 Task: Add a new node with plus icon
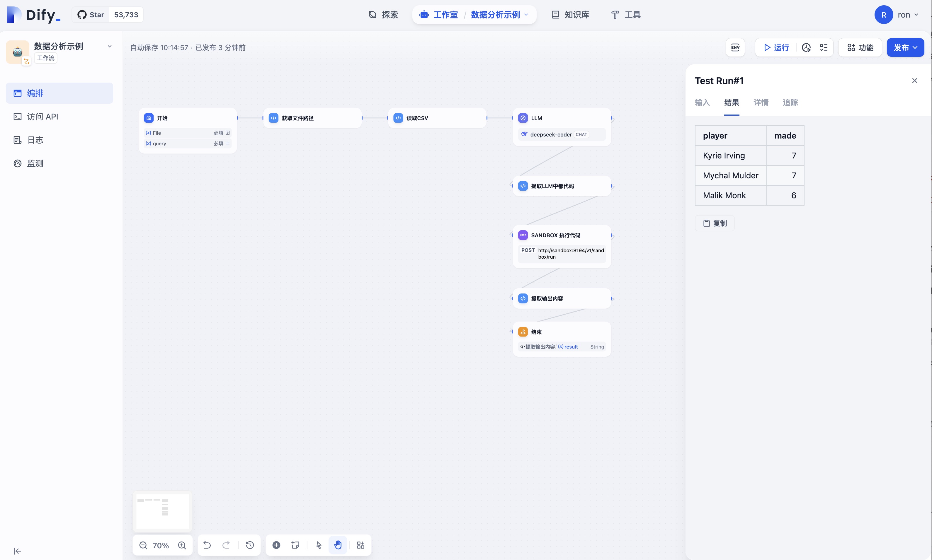pos(276,545)
